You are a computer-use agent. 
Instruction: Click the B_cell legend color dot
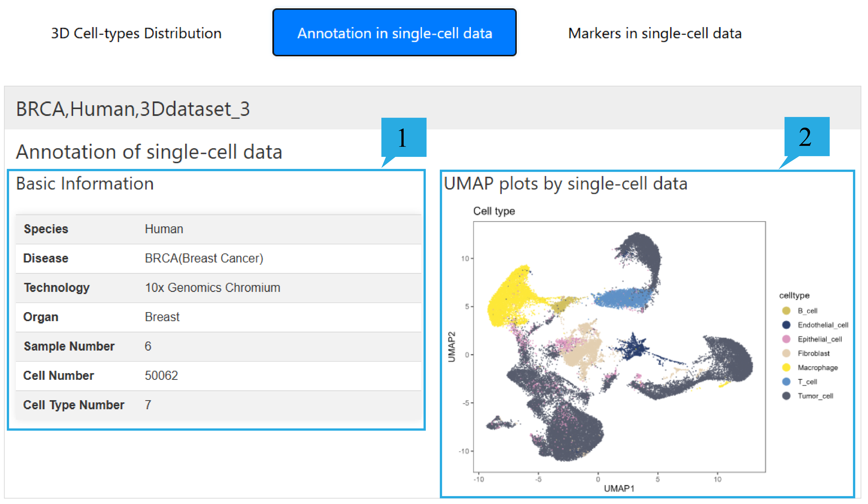(x=786, y=311)
